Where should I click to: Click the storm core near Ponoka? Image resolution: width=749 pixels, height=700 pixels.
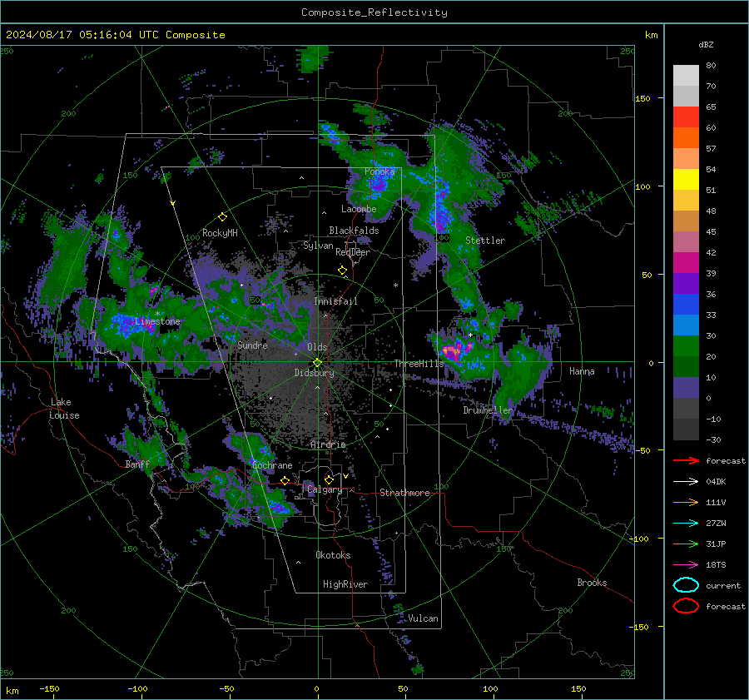click(378, 183)
